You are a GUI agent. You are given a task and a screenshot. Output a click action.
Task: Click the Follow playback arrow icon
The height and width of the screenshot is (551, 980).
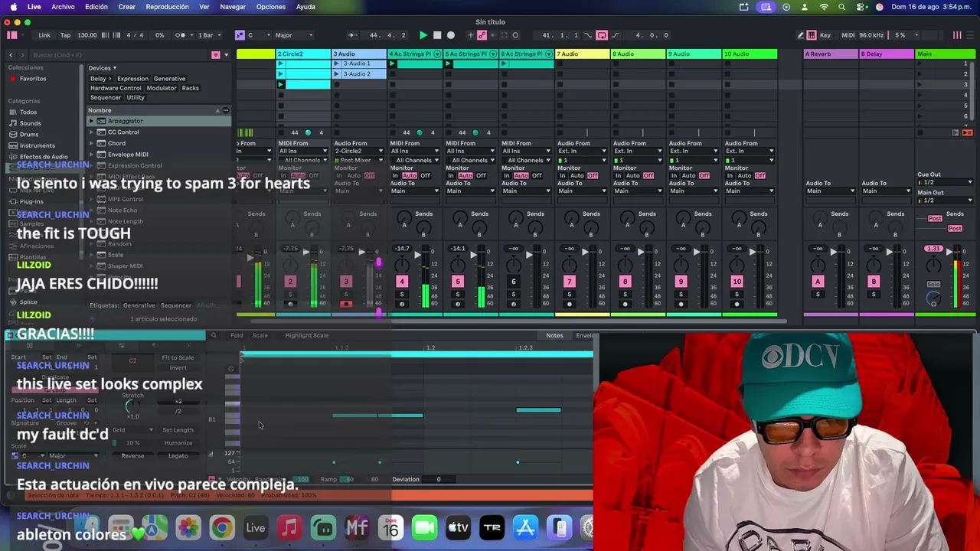352,35
